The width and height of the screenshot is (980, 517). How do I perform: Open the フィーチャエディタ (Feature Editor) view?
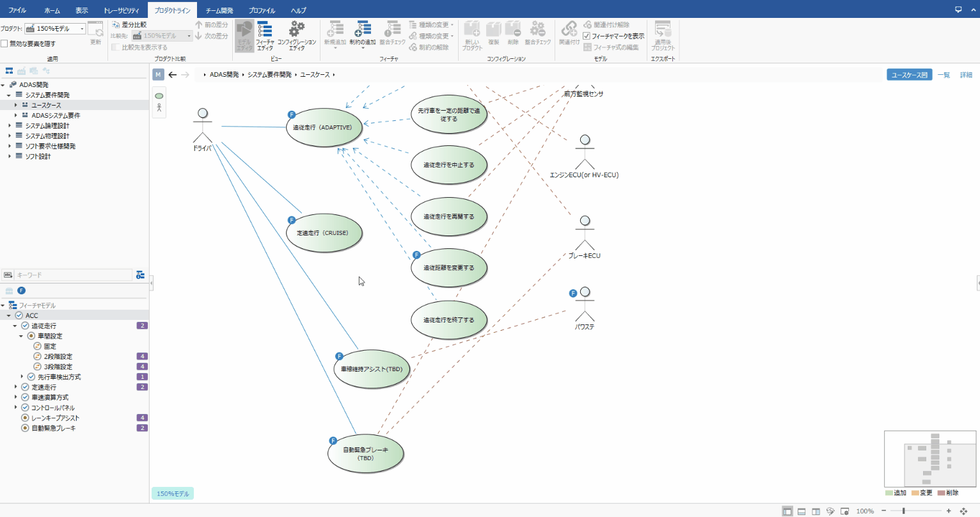coord(265,35)
